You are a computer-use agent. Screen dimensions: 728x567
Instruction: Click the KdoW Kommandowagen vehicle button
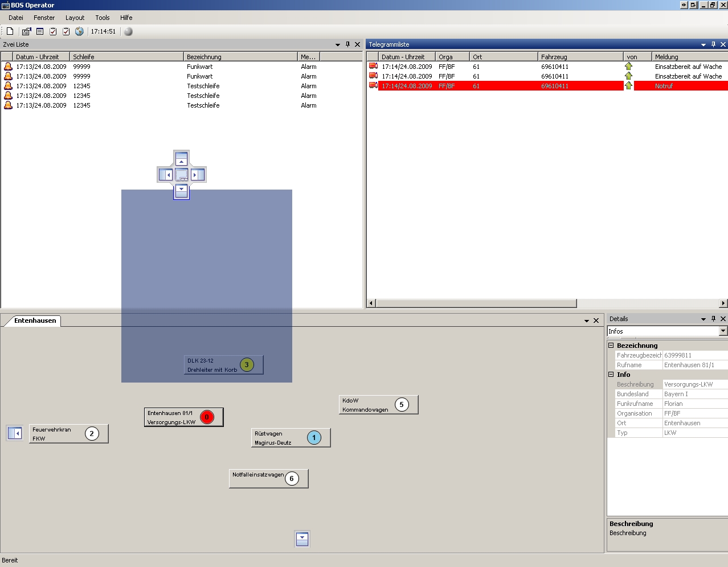coord(378,405)
